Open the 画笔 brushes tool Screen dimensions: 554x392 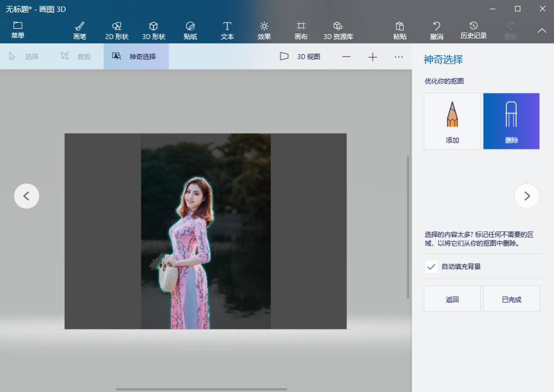coord(80,31)
